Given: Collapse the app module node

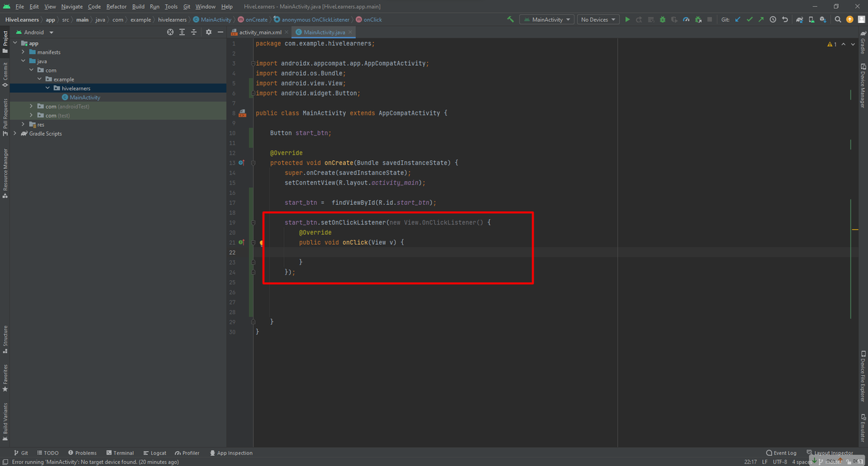Looking at the screenshot, I should [14, 43].
